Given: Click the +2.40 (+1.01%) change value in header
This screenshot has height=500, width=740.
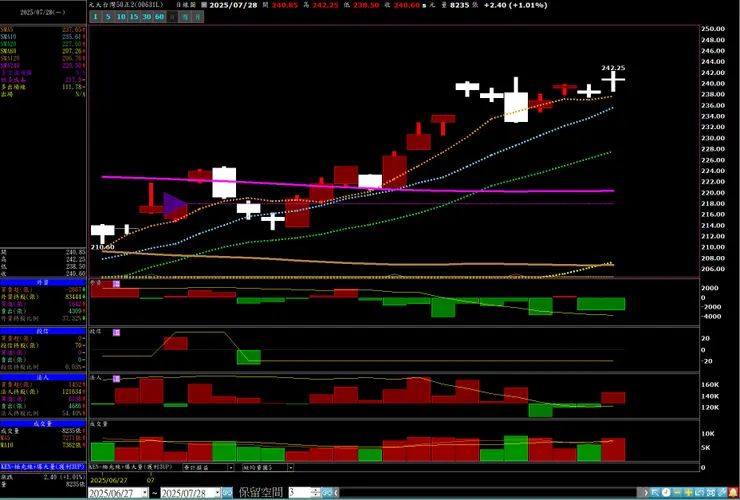Looking at the screenshot, I should [x=515, y=5].
